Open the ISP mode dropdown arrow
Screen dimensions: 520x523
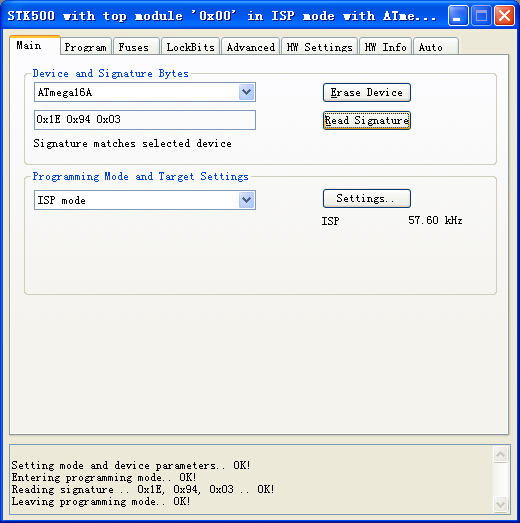(246, 200)
